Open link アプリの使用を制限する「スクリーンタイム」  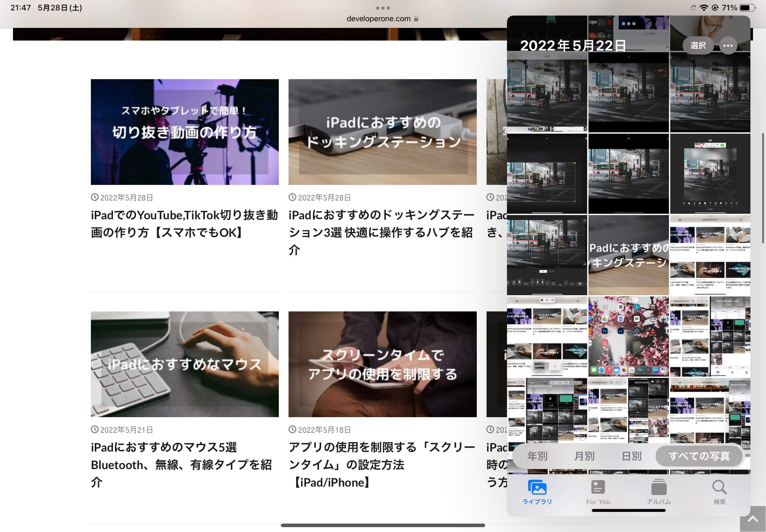(382, 465)
